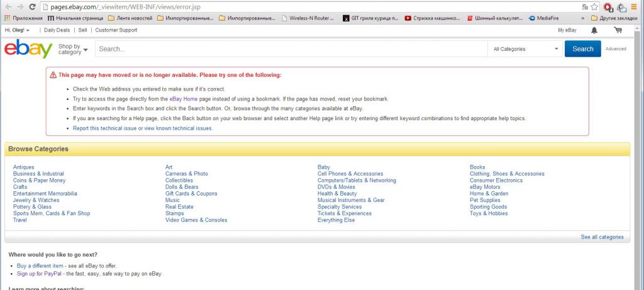Open the Другие закладки folder

pyautogui.click(x=614, y=18)
